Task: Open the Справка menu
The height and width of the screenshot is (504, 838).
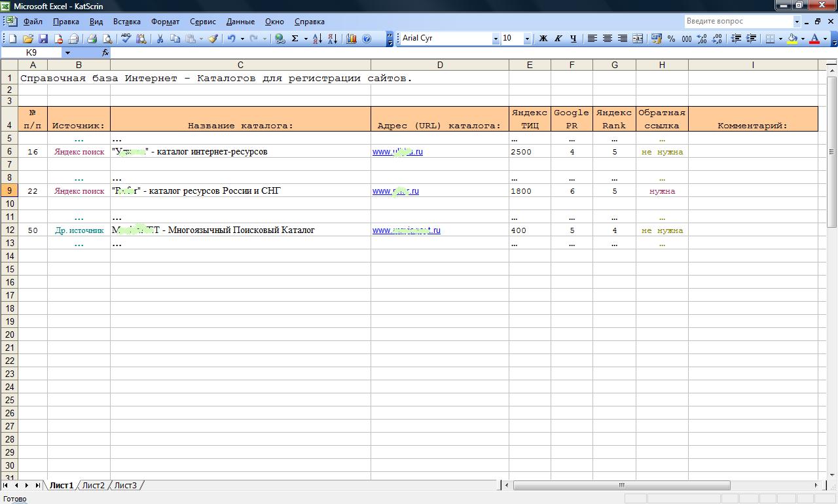Action: [x=309, y=22]
